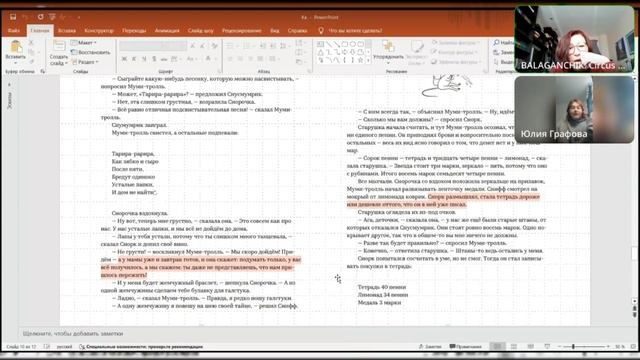Fit slide to current window icon
640x360 pixels.
pyautogui.click(x=633, y=347)
